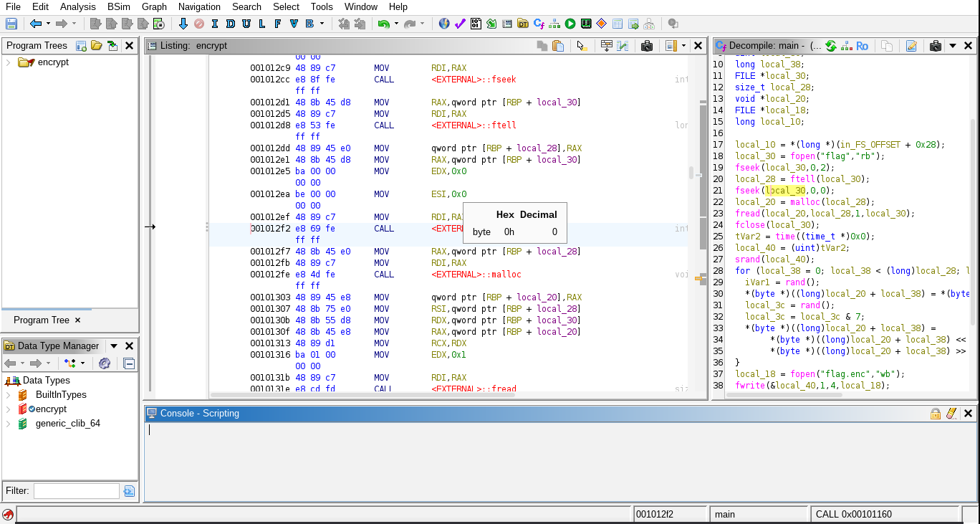Image resolution: width=980 pixels, height=524 pixels.
Task: Navigate back in the history
Action: (x=36, y=24)
